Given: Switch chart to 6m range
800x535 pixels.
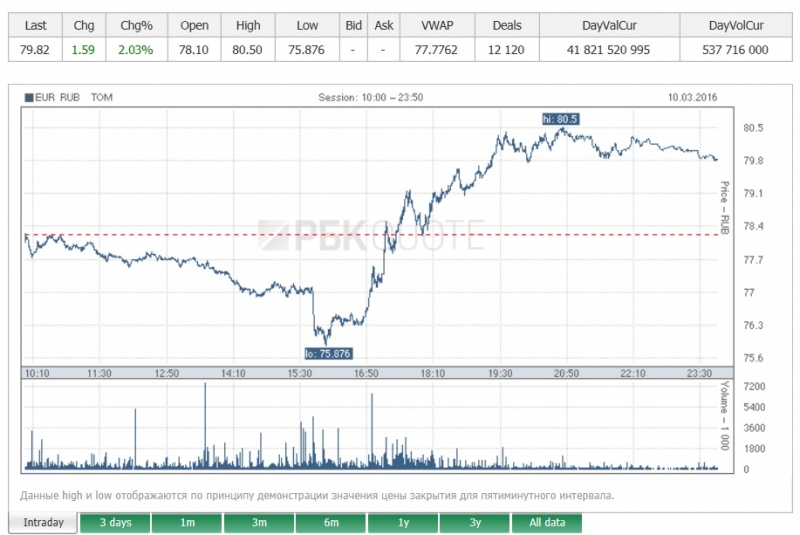Looking at the screenshot, I should [x=331, y=523].
